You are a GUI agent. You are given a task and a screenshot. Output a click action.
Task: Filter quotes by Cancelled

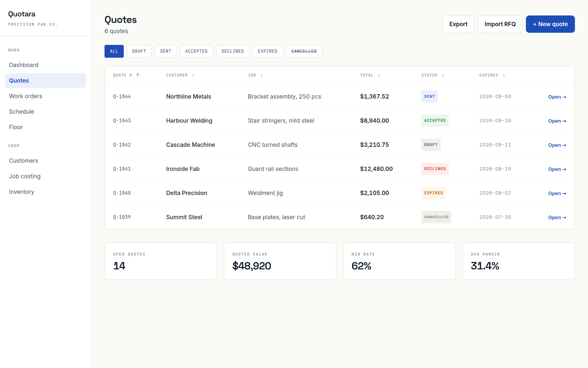pyautogui.click(x=304, y=51)
